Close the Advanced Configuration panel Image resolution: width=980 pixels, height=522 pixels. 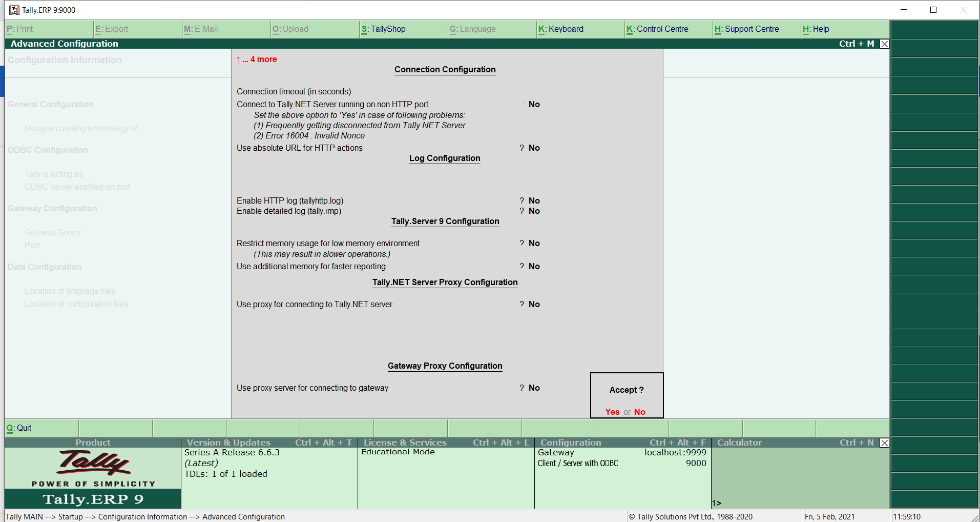[884, 44]
